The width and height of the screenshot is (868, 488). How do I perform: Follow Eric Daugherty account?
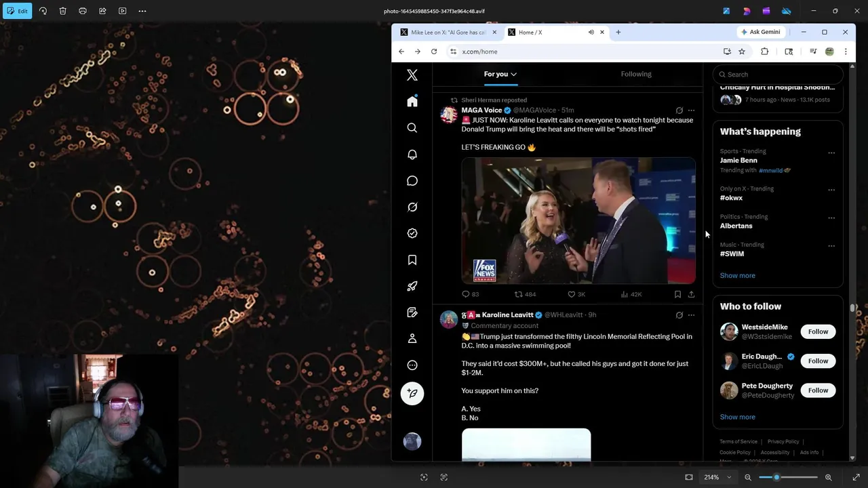coord(818,361)
